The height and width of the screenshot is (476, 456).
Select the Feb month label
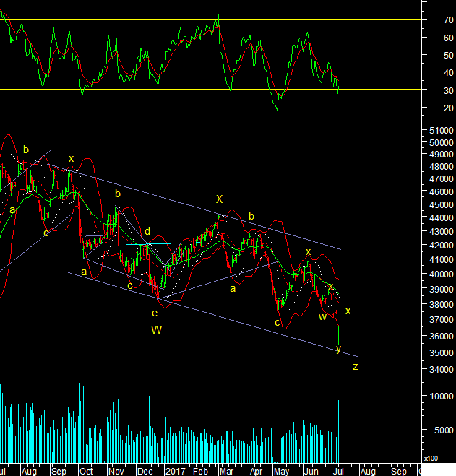click(x=200, y=472)
